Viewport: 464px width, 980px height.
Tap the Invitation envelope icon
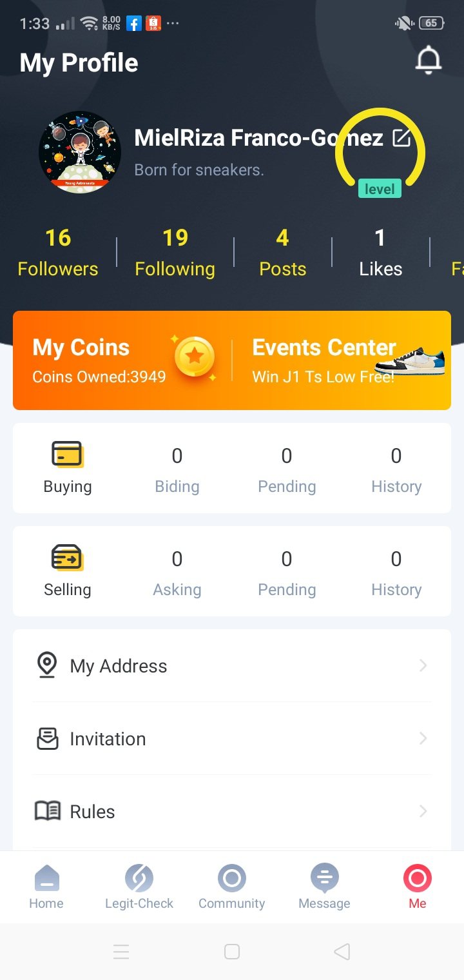pyautogui.click(x=47, y=738)
